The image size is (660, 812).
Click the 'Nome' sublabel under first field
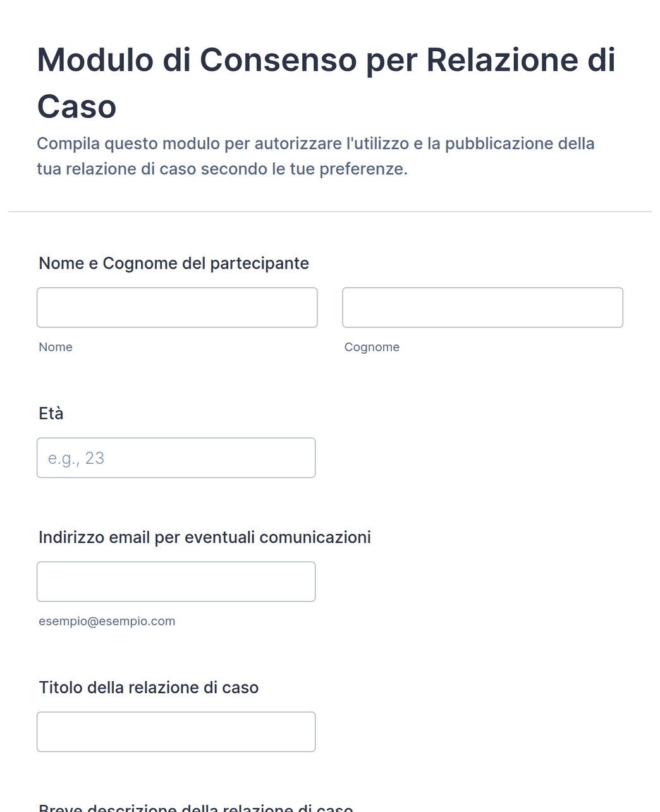click(x=56, y=347)
